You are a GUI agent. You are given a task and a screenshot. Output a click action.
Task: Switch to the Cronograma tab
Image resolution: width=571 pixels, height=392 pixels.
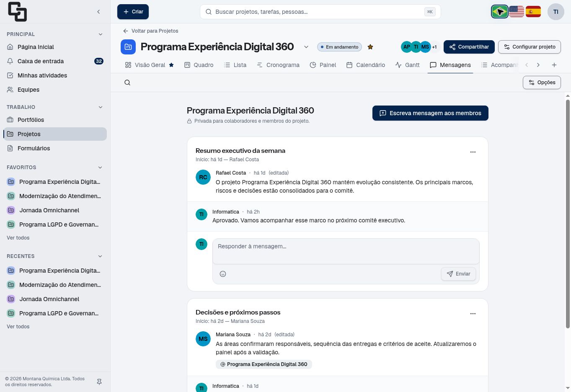tap(278, 65)
